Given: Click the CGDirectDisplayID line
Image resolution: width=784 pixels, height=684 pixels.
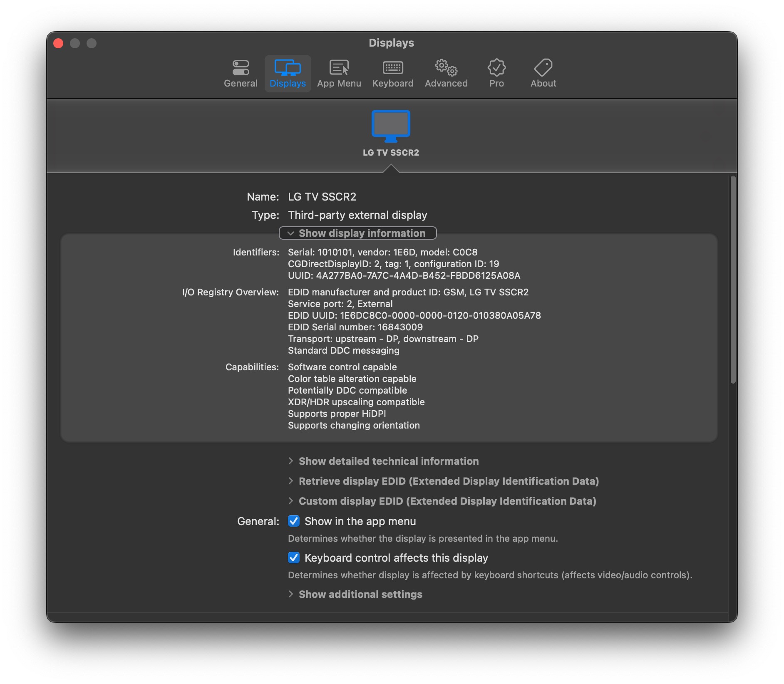Looking at the screenshot, I should point(393,264).
